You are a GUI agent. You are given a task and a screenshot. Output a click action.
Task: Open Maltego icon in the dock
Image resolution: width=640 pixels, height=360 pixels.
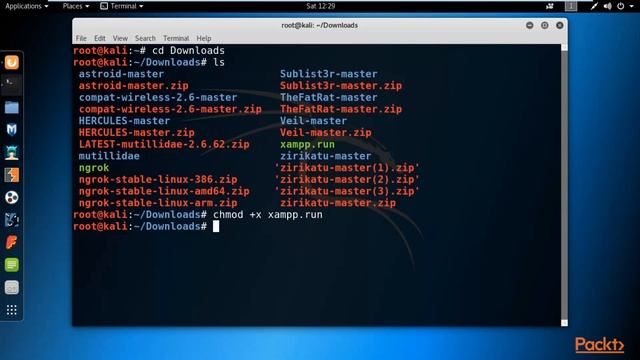click(11, 220)
